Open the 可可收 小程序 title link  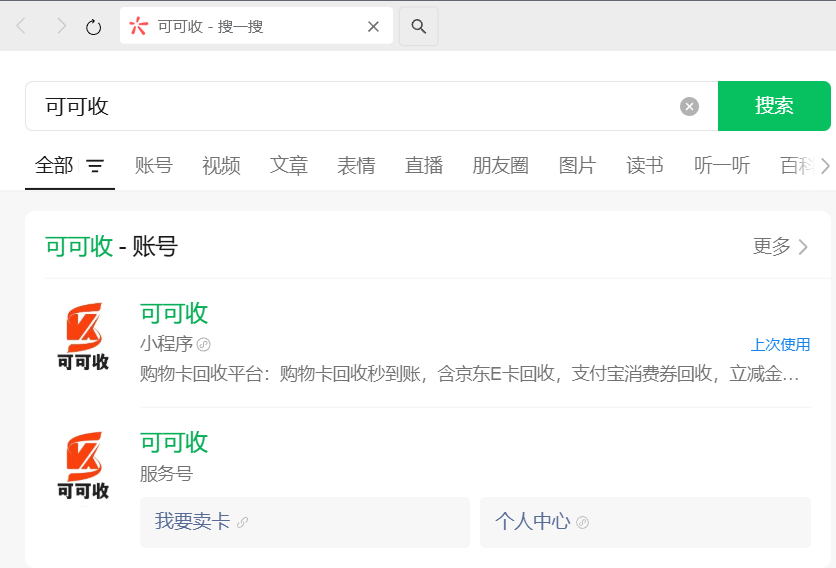coord(174,313)
